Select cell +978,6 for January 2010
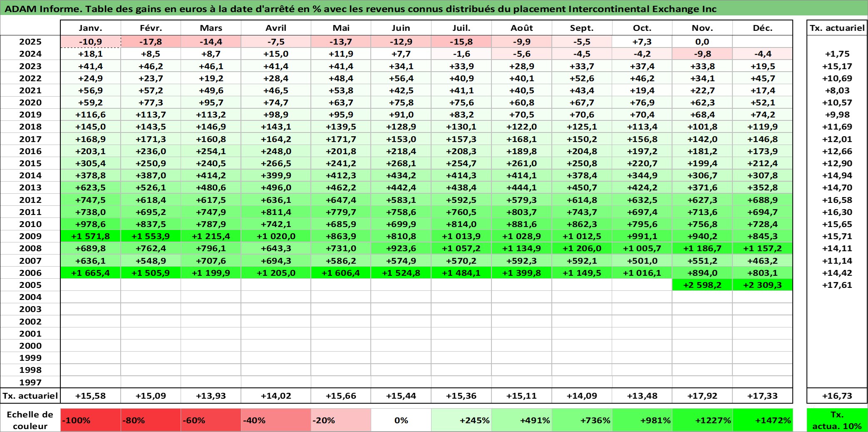Image resolution: width=868 pixels, height=432 pixels. coord(91,224)
